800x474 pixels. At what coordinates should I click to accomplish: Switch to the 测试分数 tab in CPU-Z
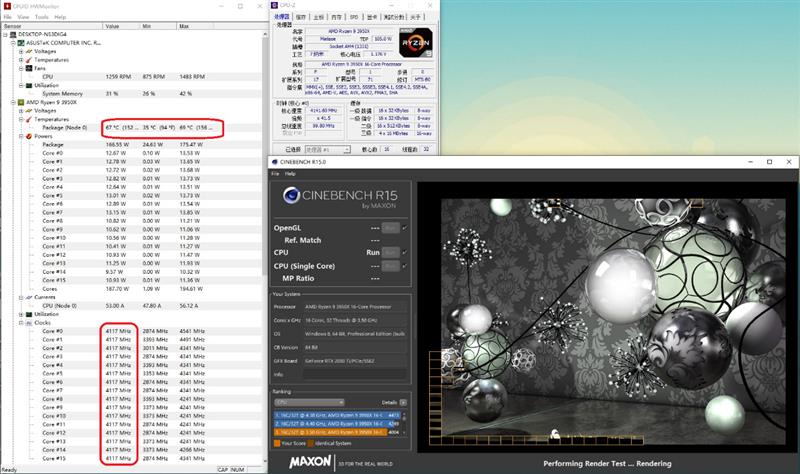pyautogui.click(x=393, y=17)
